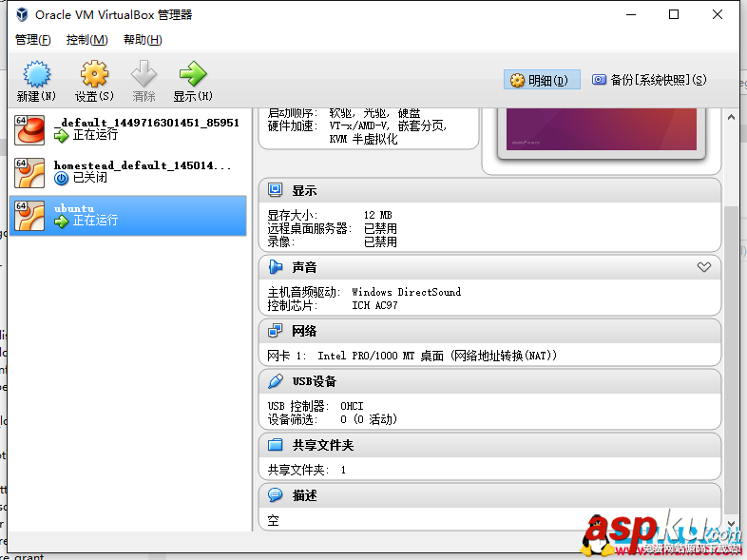This screenshot has height=560, width=747.
Task: Click the 空 description text
Action: click(273, 520)
